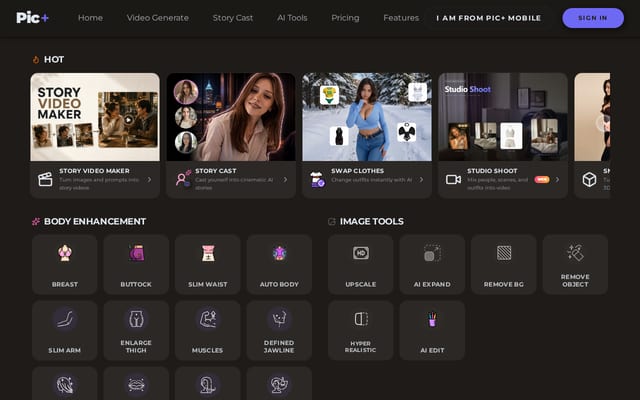Open the Story Cast preview image

pos(231,117)
